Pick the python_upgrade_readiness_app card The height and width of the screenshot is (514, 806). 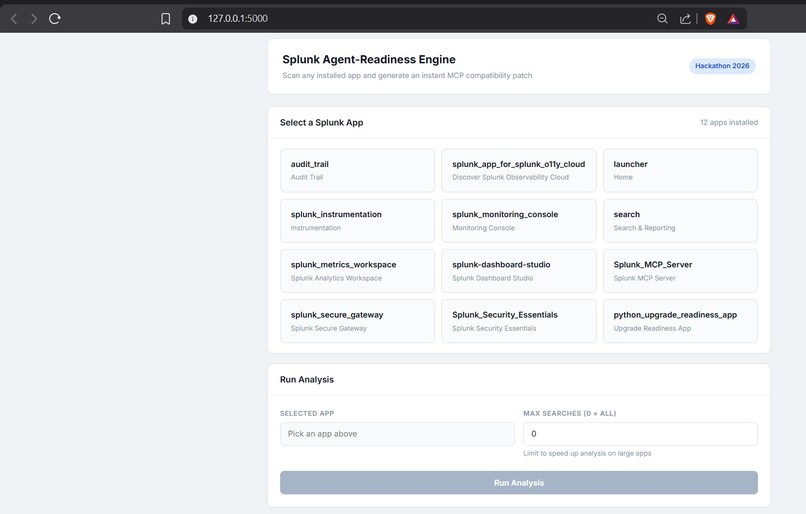point(680,321)
